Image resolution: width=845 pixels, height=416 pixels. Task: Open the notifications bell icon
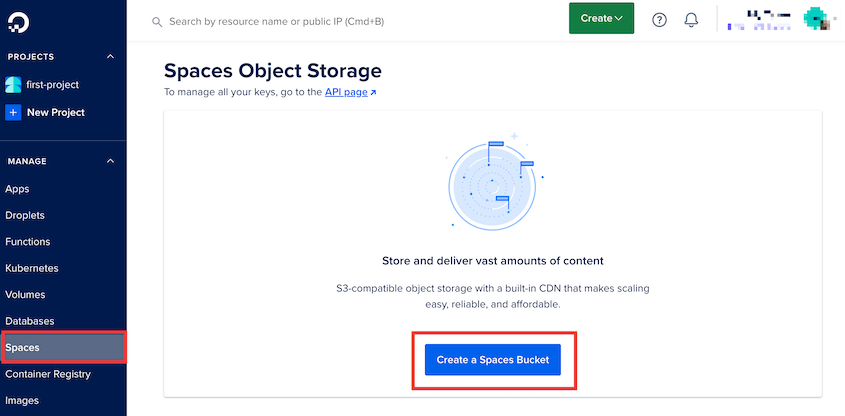tap(691, 20)
